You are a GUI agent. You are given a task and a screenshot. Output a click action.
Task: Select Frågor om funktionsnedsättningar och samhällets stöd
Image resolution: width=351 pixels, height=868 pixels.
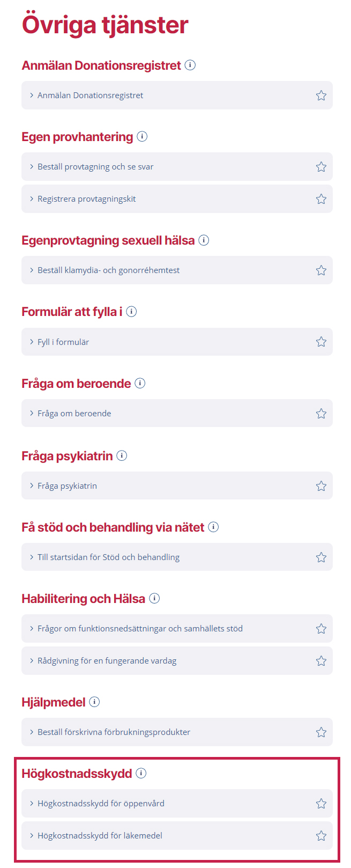pyautogui.click(x=140, y=629)
